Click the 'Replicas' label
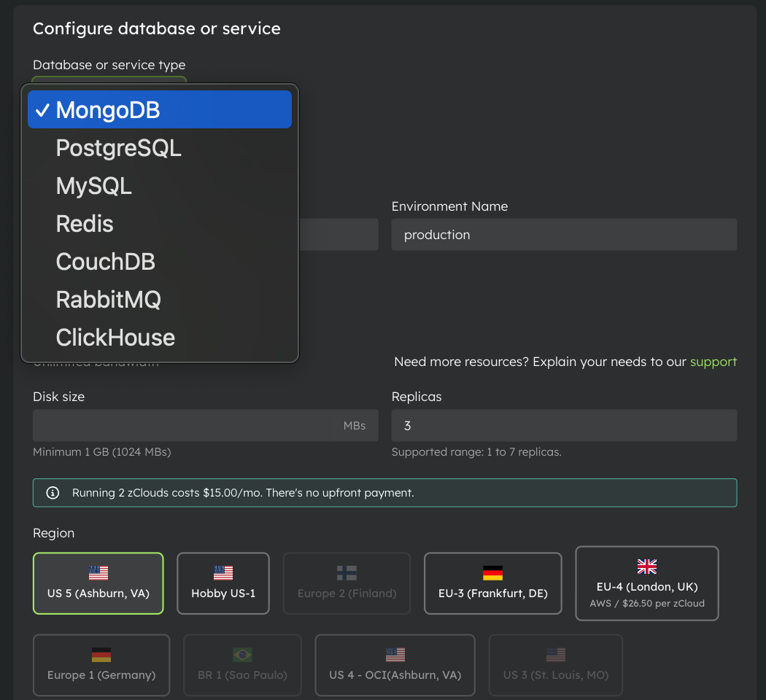 (x=417, y=397)
